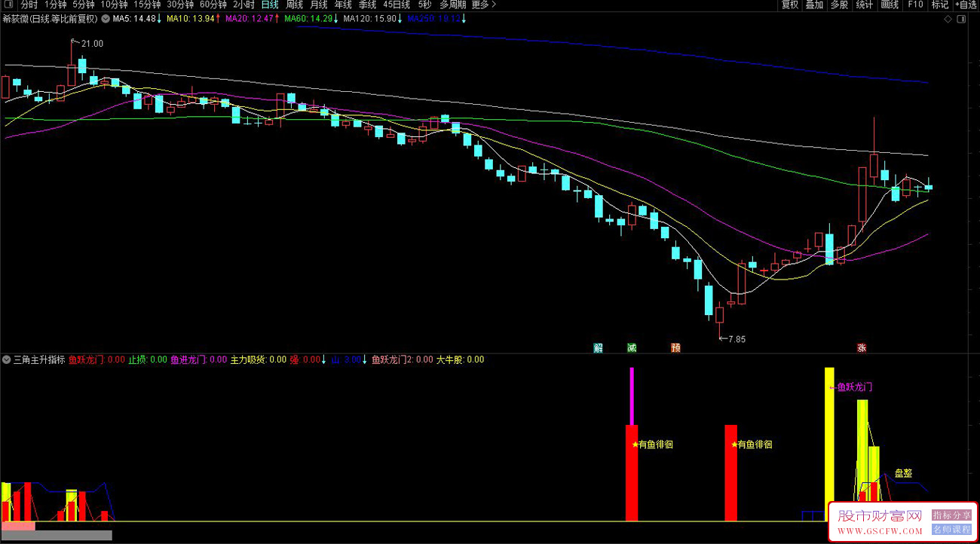This screenshot has width=980, height=544.
Task: Click the magenta 鱼跃龙门 signal label
Action: (855, 387)
